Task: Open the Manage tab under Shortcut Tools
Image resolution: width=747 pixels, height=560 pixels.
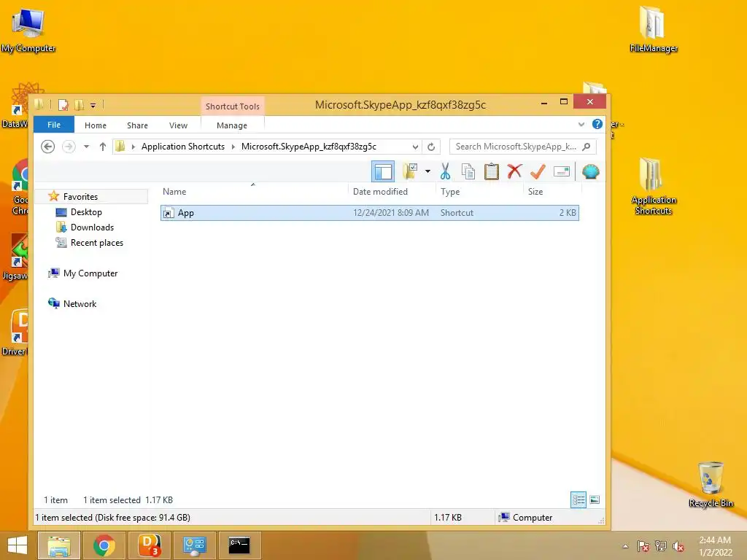Action: 232,125
